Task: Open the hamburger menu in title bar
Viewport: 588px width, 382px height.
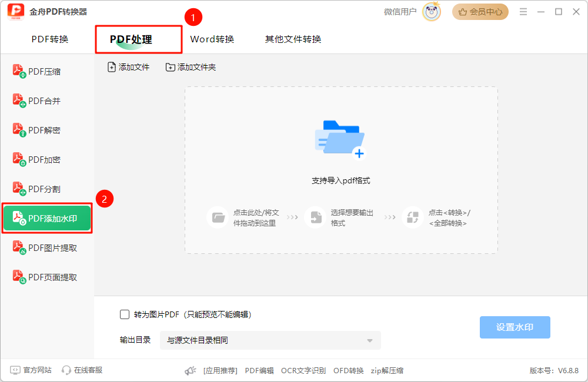Action: (x=523, y=12)
